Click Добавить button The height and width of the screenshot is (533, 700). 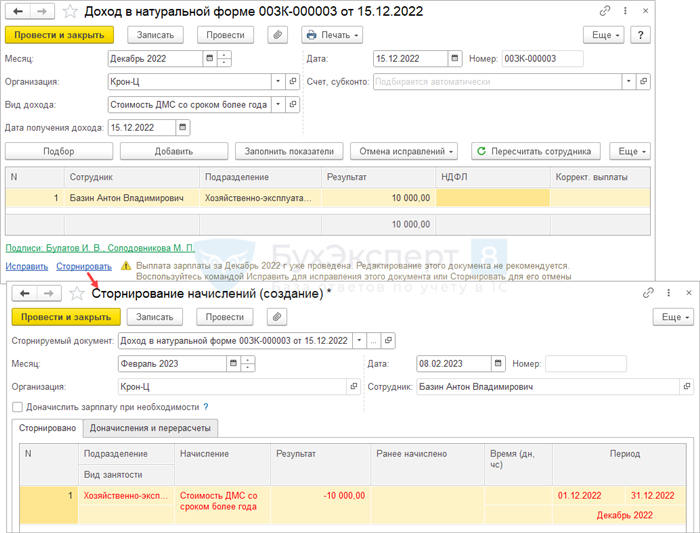point(174,151)
